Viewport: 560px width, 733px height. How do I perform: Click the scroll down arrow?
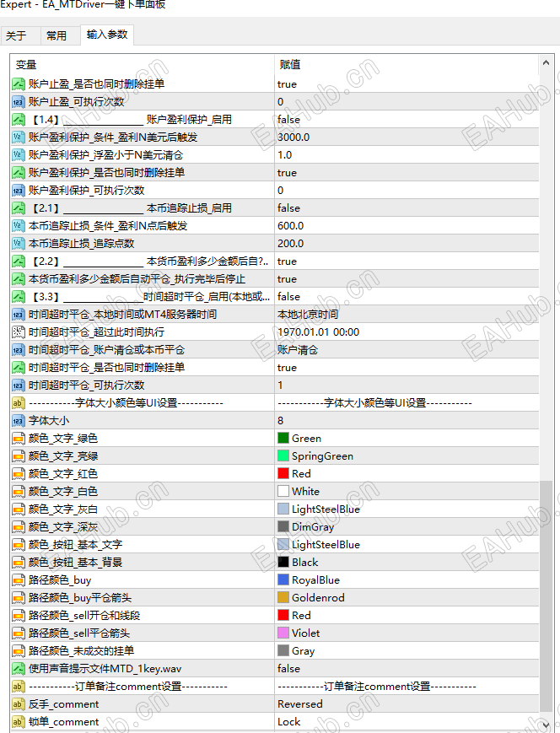tap(546, 725)
